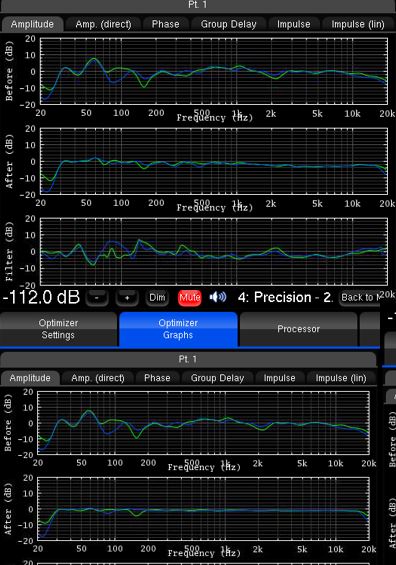396x565 pixels.
Task: Show the lower Group Delay tab
Action: click(217, 378)
